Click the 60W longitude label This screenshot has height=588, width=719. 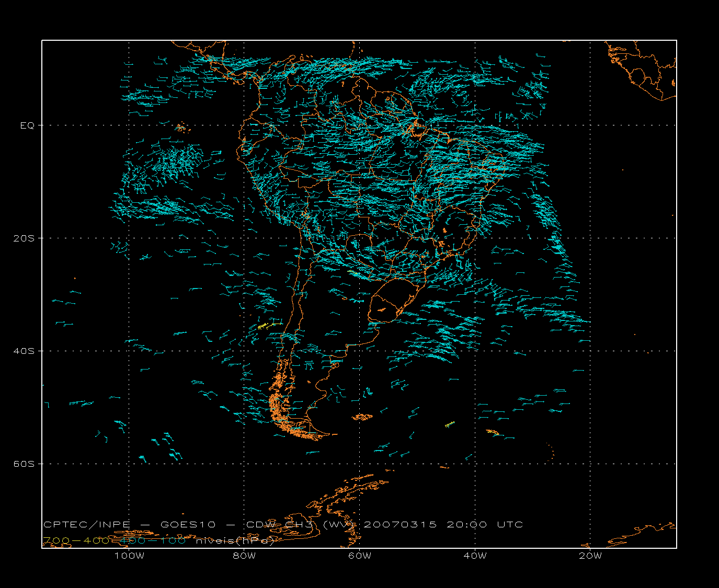point(360,556)
